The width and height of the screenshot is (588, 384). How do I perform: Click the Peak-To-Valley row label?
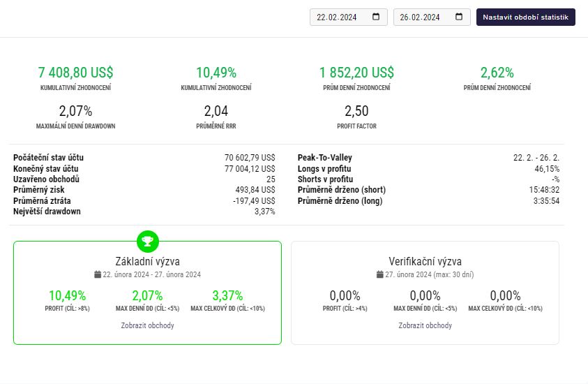(325, 158)
